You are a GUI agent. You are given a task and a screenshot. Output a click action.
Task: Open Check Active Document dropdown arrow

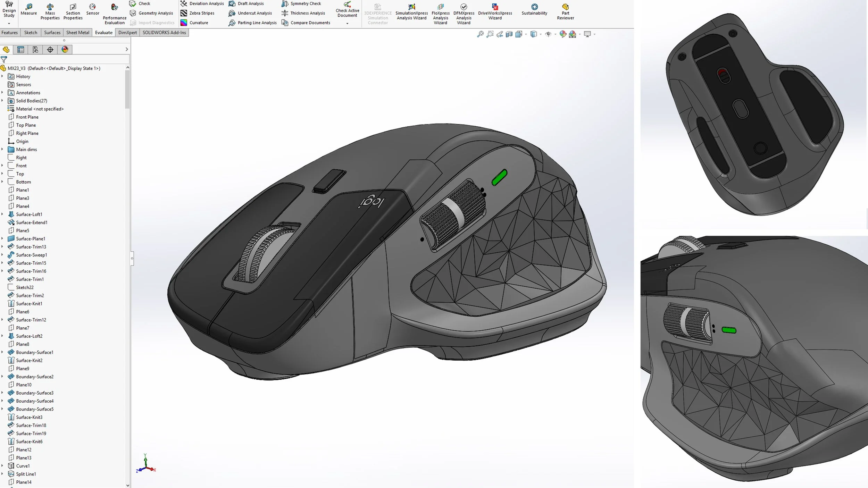point(347,24)
